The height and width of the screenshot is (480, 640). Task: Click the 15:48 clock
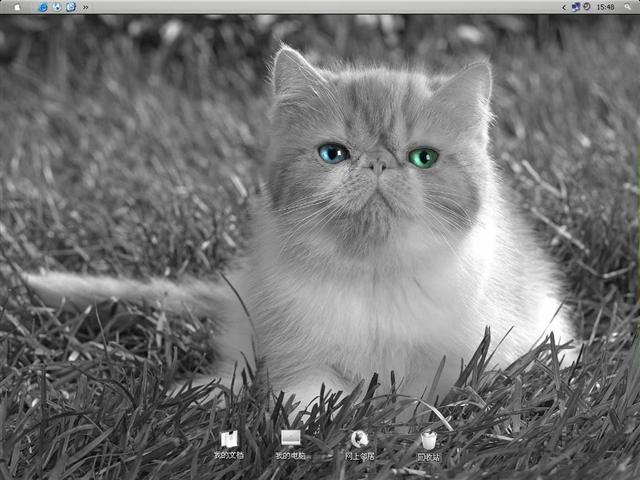click(x=605, y=7)
